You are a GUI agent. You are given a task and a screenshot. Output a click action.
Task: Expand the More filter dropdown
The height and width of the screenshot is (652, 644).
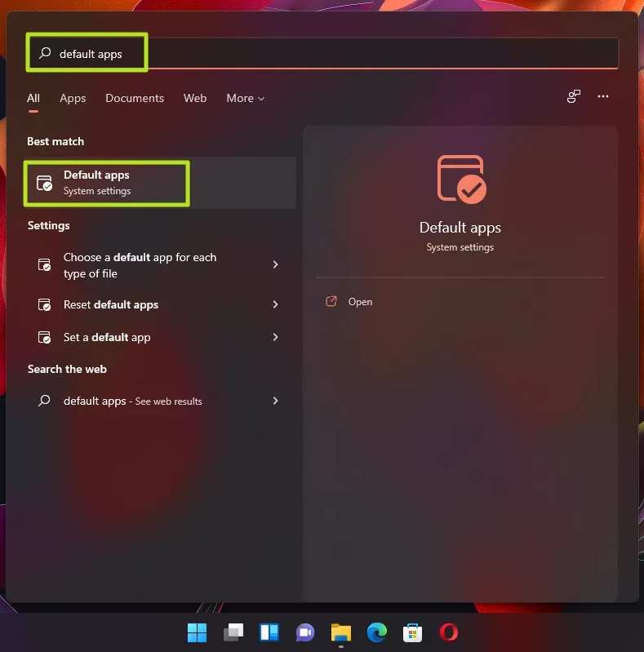[245, 98]
